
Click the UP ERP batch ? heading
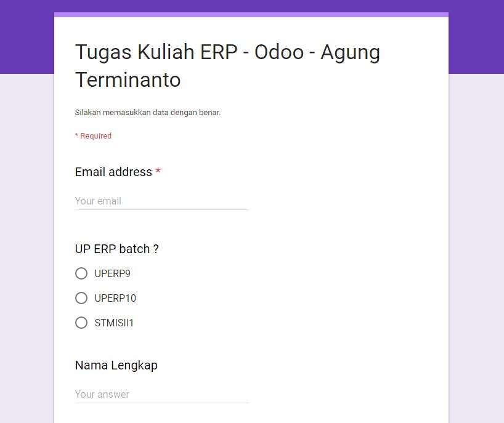[x=116, y=249]
